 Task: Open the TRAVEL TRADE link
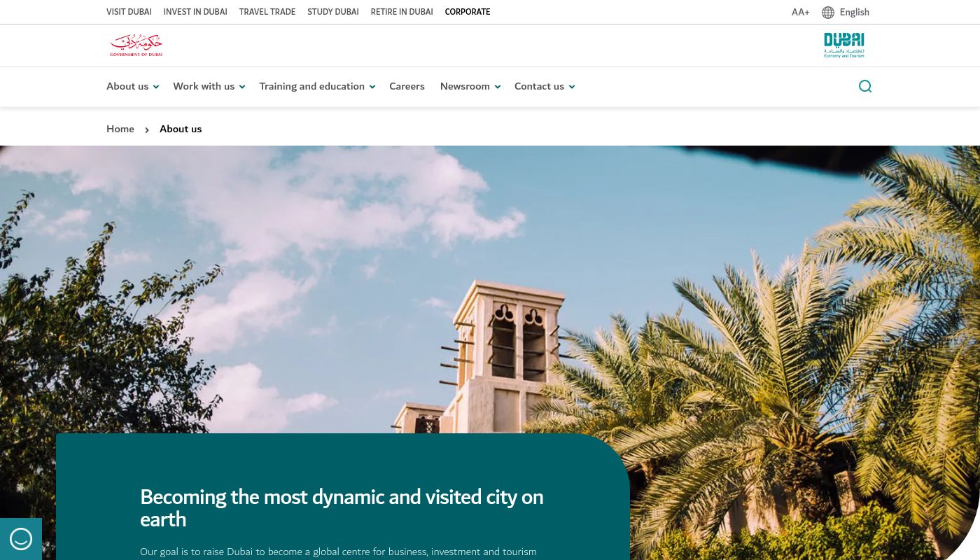click(267, 12)
